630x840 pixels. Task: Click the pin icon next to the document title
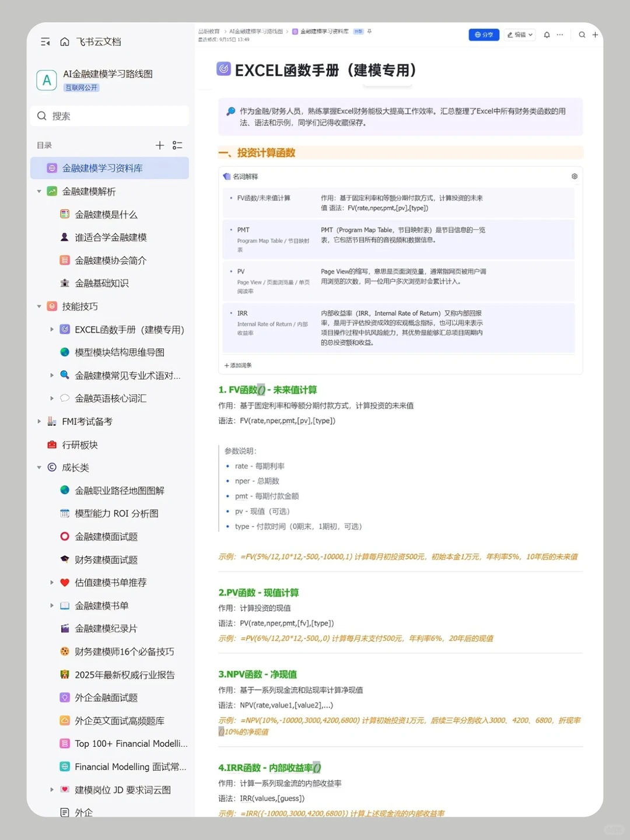[x=369, y=32]
